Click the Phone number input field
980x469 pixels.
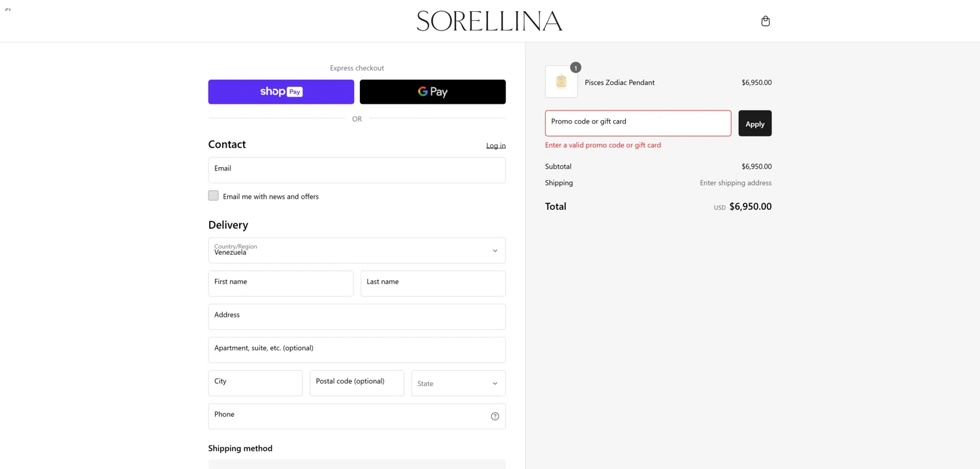point(346,416)
